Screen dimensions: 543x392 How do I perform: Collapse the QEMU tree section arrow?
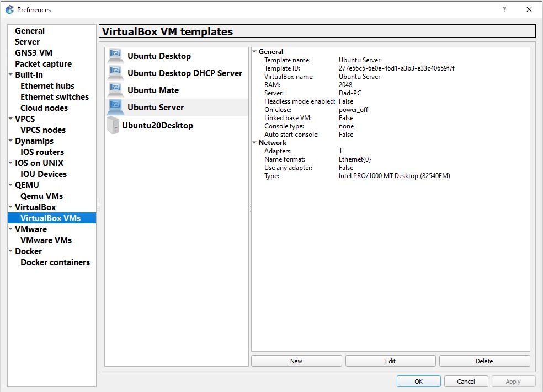10,185
